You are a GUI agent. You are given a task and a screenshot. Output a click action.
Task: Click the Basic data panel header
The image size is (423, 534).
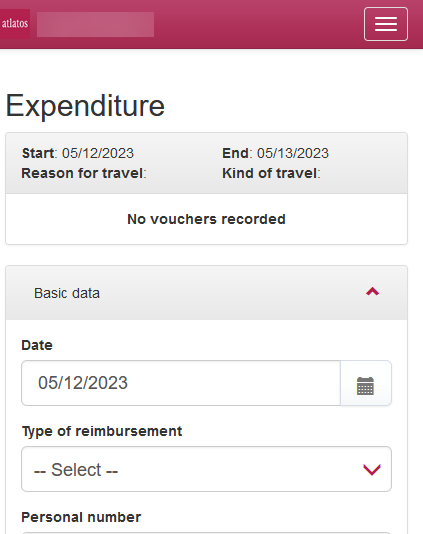(206, 293)
